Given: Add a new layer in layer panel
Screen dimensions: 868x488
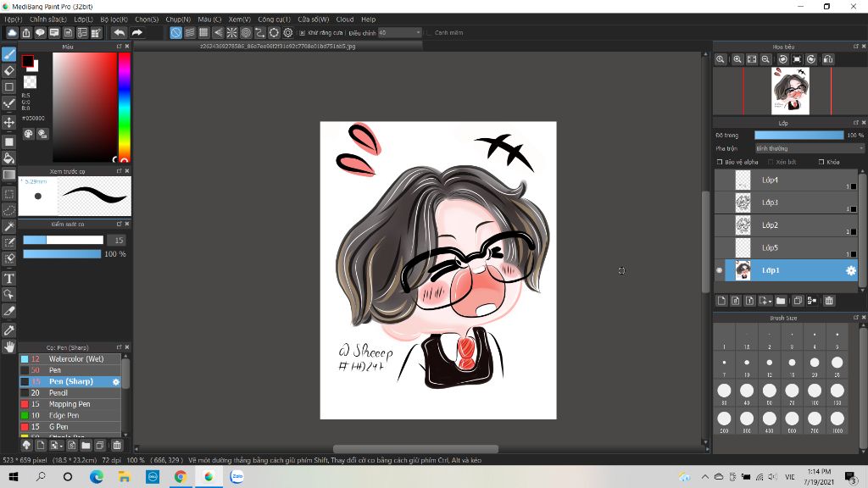Looking at the screenshot, I should pos(721,301).
